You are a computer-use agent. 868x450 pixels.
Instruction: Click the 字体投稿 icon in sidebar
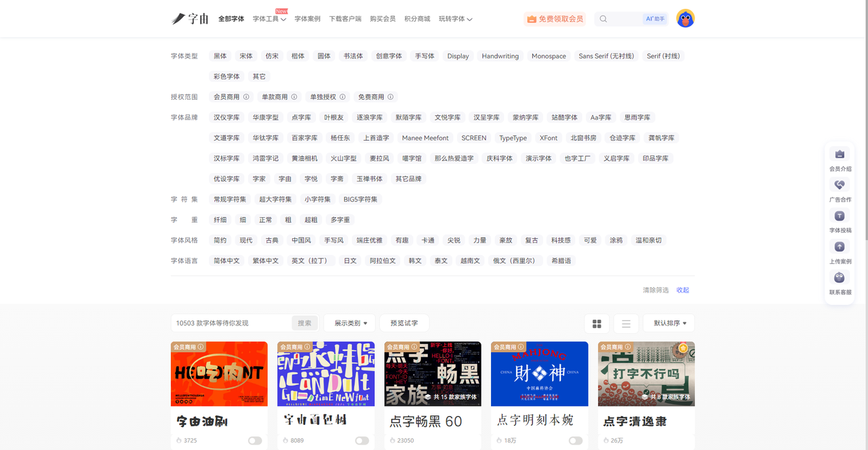pyautogui.click(x=840, y=216)
